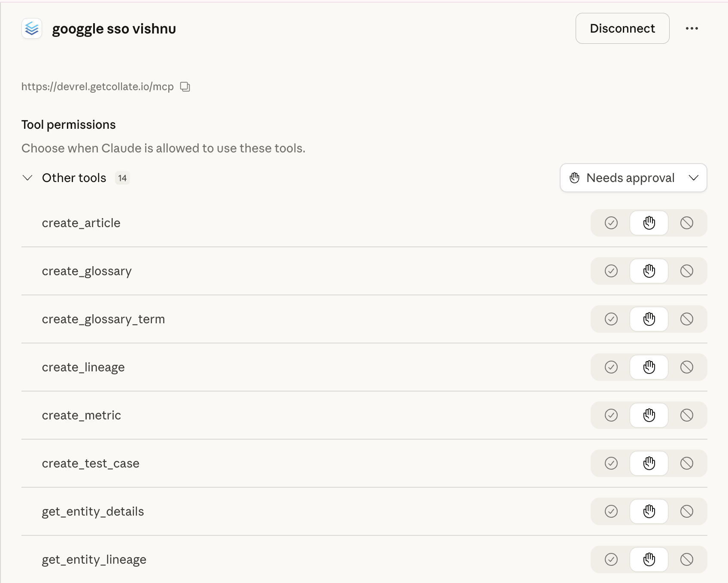Click the googgle sso vishnu title
The width and height of the screenshot is (728, 583).
[114, 29]
